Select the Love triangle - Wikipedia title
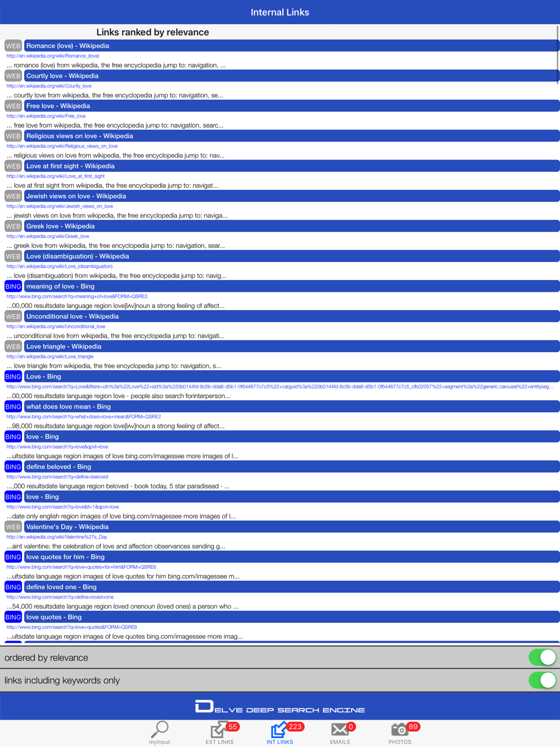The width and height of the screenshot is (560, 747). [292, 347]
